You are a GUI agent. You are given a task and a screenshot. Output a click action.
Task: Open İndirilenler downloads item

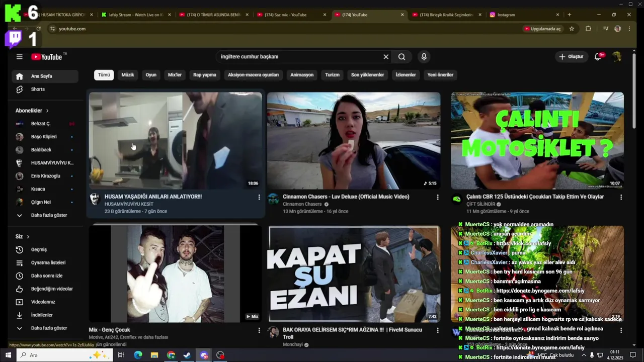45,315
